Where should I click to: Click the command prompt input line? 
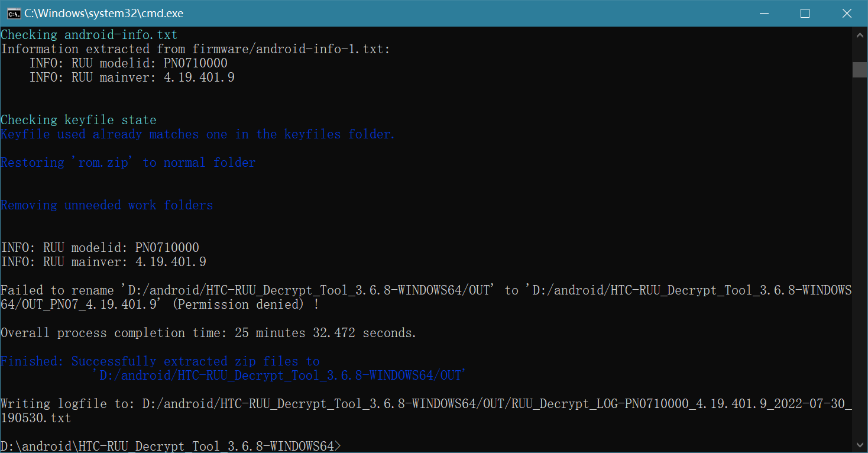pos(171,446)
